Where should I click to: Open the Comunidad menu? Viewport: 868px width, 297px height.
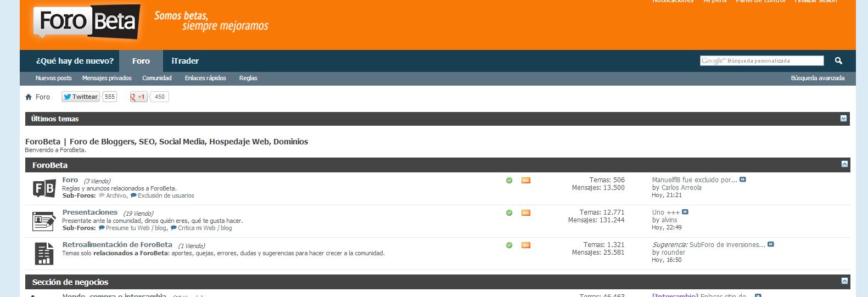click(x=157, y=78)
